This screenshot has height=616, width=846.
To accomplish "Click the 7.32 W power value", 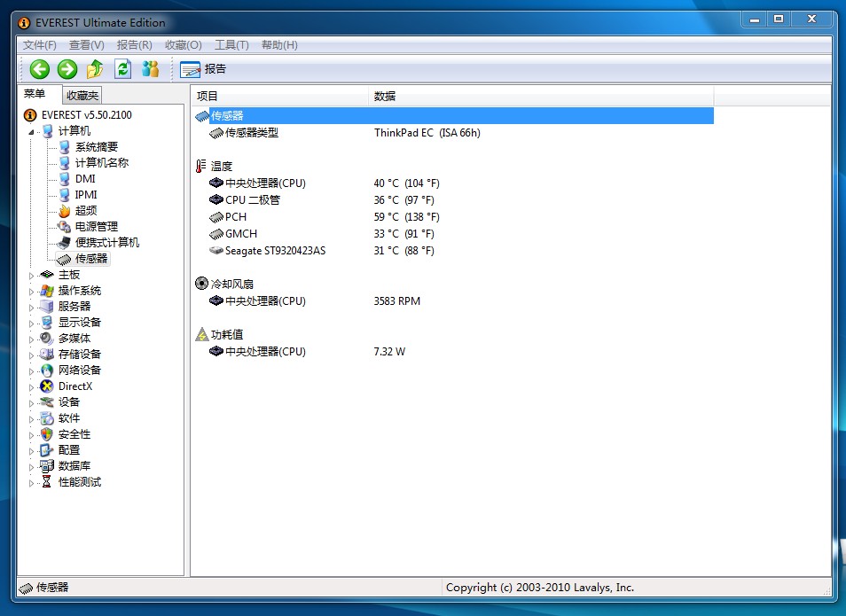I will [389, 352].
